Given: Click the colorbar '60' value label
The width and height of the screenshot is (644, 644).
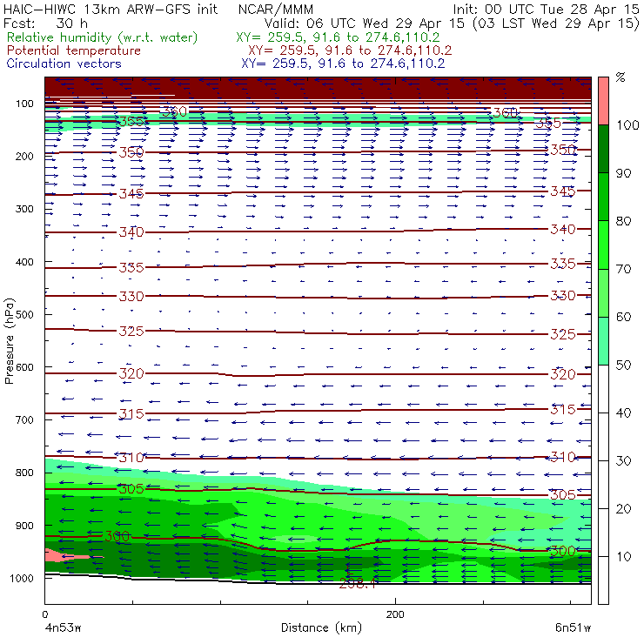Looking at the screenshot, I should (623, 317).
